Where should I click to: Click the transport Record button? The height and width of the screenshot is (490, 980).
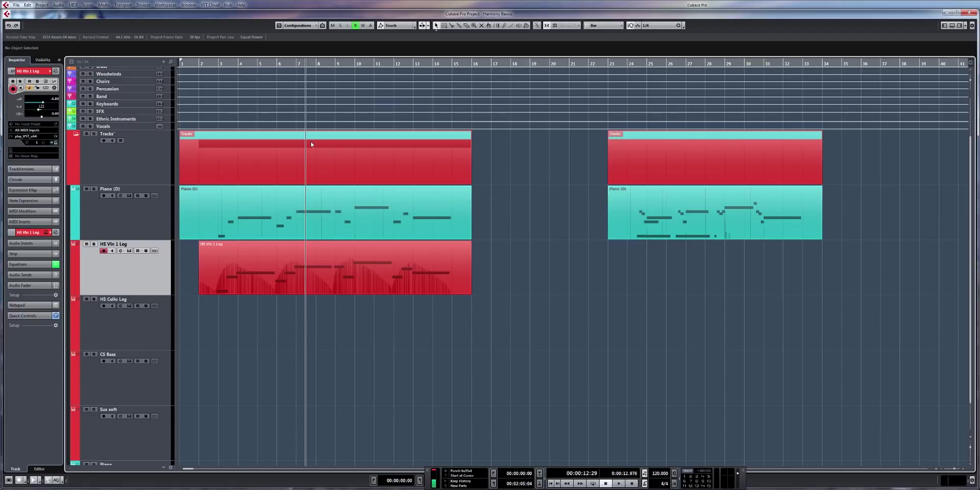tap(632, 483)
